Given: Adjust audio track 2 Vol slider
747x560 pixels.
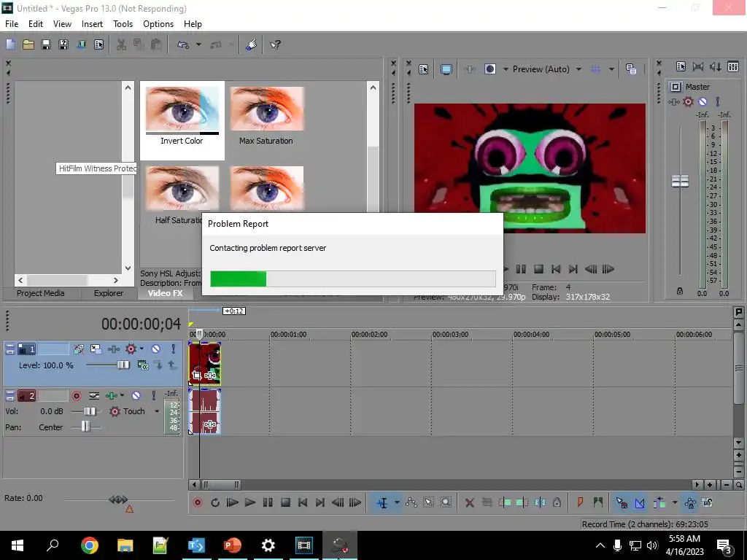Looking at the screenshot, I should pyautogui.click(x=89, y=411).
